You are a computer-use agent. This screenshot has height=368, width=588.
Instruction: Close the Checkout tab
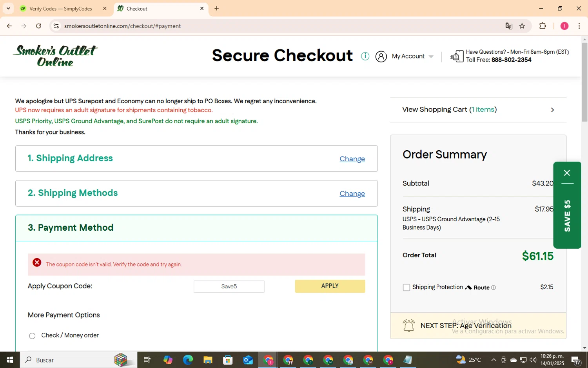point(202,8)
